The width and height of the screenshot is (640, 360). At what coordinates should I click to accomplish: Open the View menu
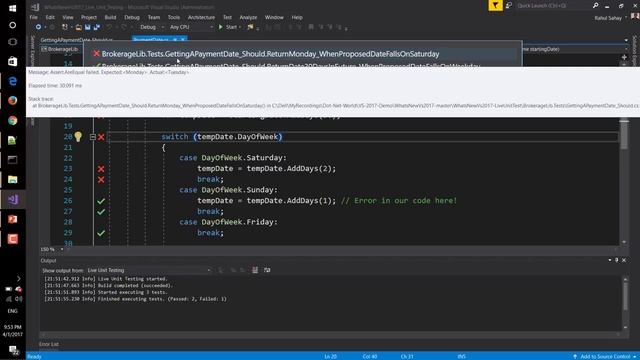click(68, 18)
